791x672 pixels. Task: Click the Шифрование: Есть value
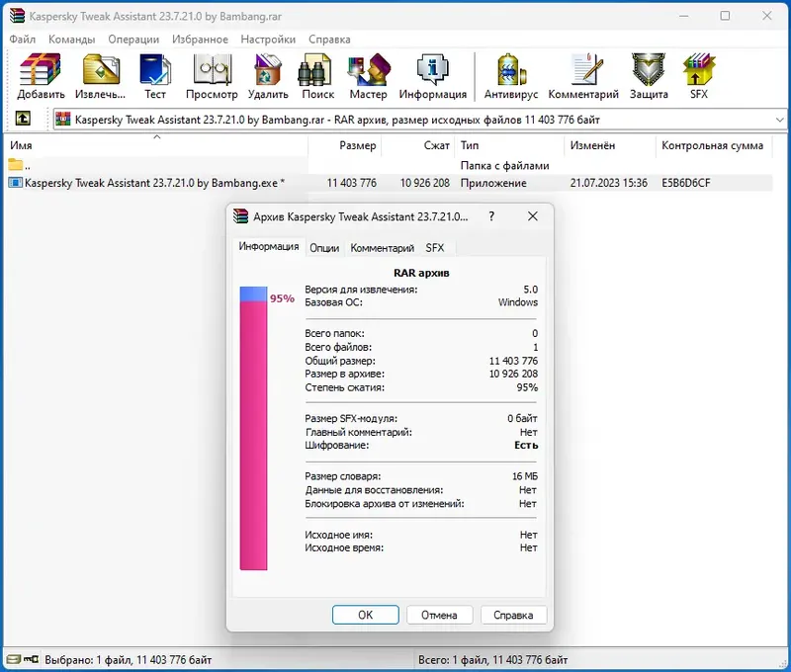coord(526,445)
